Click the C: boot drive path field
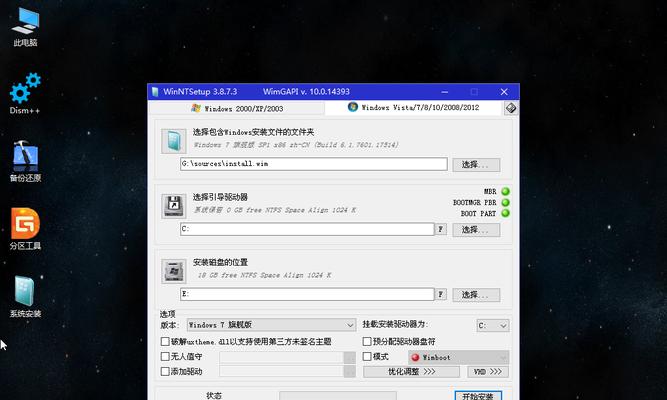 point(307,229)
